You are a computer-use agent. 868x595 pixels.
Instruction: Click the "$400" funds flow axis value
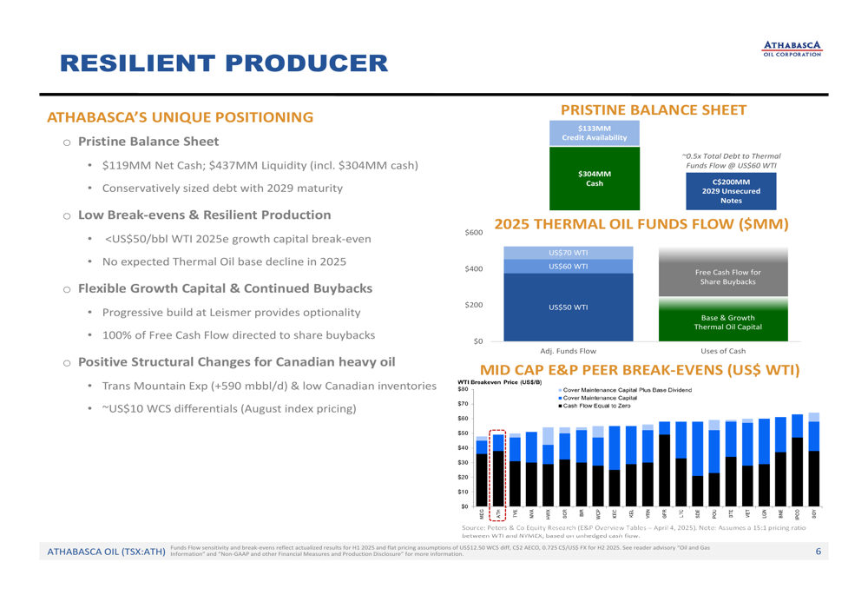coord(474,269)
